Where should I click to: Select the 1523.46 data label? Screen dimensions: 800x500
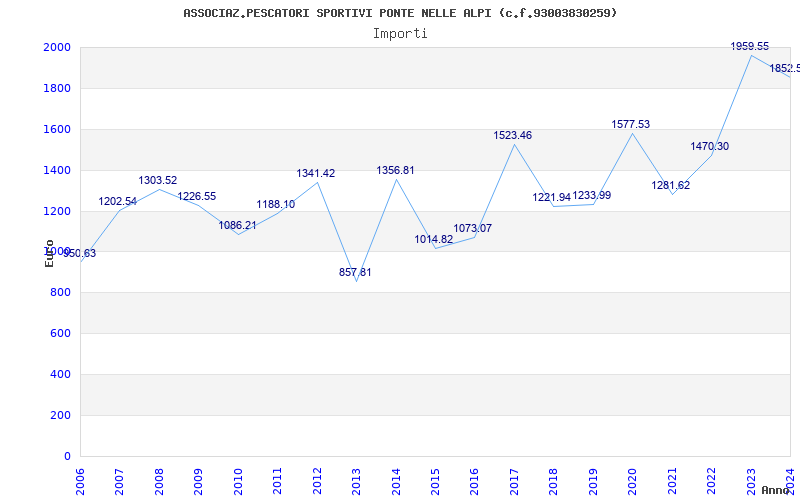point(513,136)
